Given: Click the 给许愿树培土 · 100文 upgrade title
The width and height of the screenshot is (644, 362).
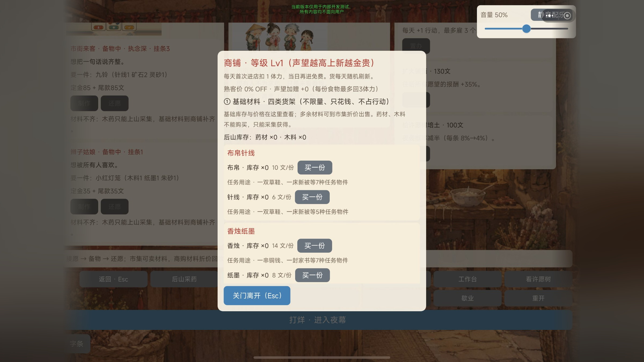Looking at the screenshot, I should tap(433, 125).
